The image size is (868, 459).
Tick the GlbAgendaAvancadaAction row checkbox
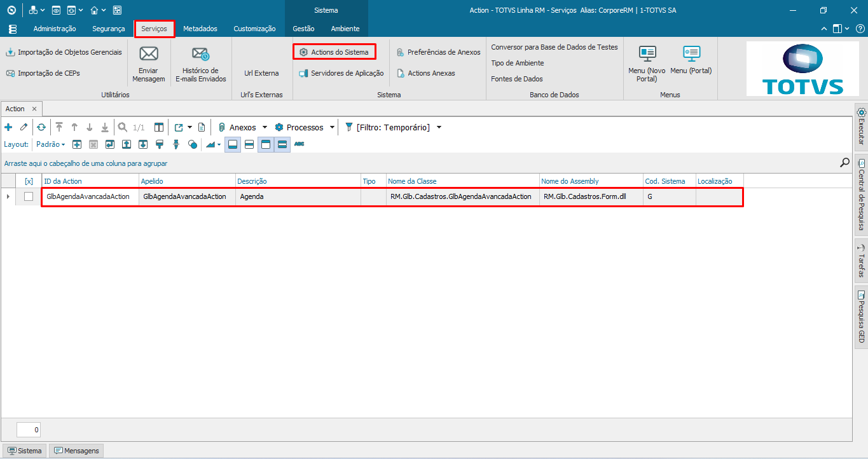(x=29, y=196)
